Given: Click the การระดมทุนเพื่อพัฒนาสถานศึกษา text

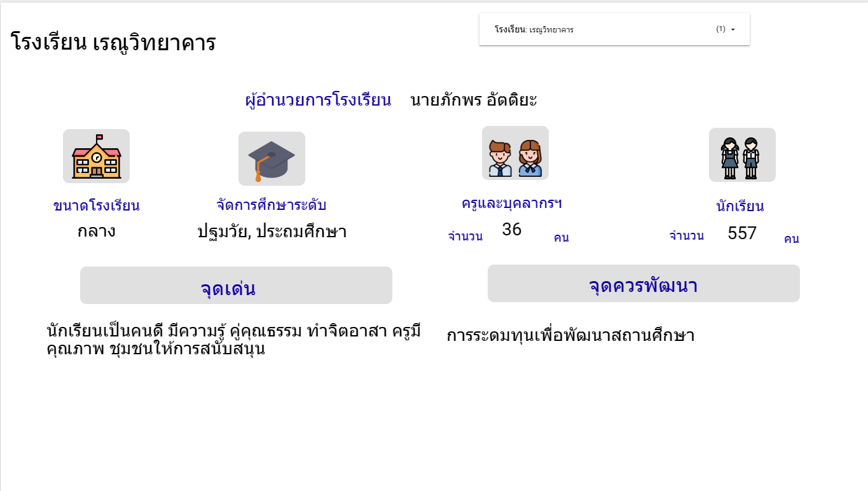Looking at the screenshot, I should point(570,335).
